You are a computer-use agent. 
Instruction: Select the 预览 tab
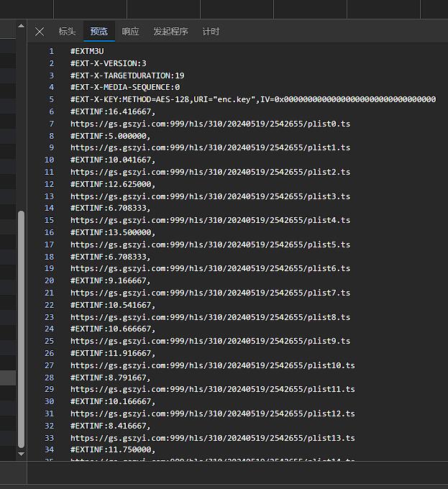point(99,32)
